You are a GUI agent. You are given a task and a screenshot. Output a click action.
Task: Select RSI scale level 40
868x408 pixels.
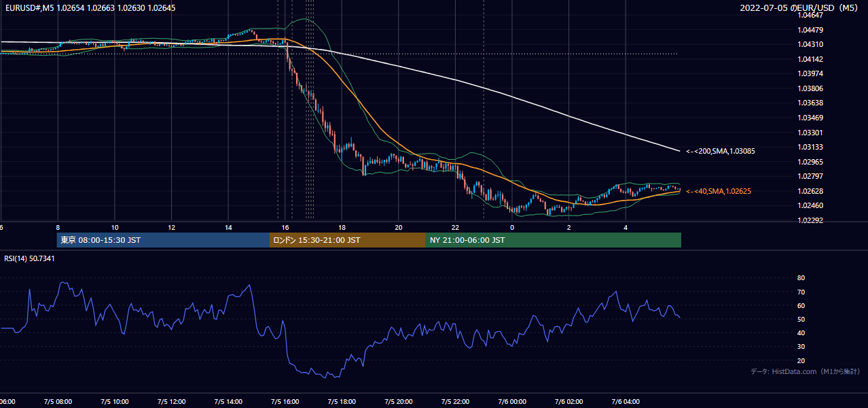pyautogui.click(x=801, y=333)
